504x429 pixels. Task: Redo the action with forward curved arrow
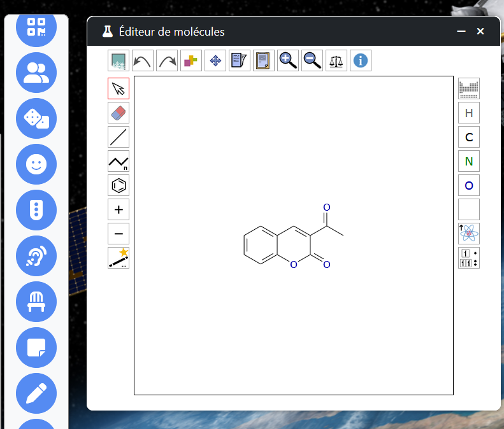[167, 60]
